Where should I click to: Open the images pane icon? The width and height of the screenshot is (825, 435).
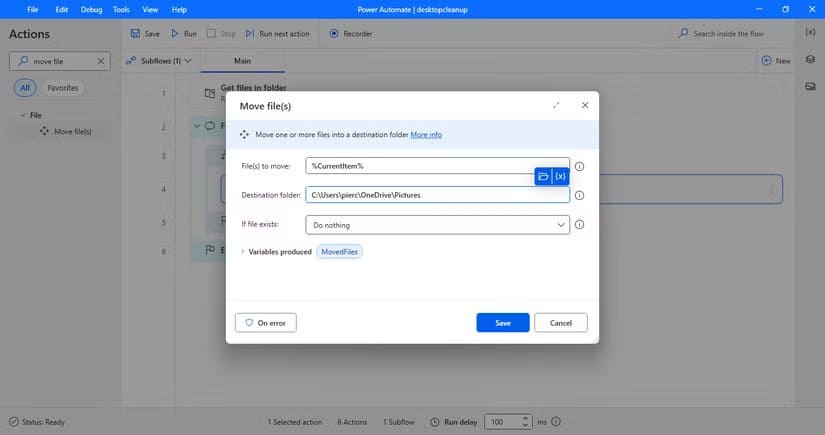810,86
